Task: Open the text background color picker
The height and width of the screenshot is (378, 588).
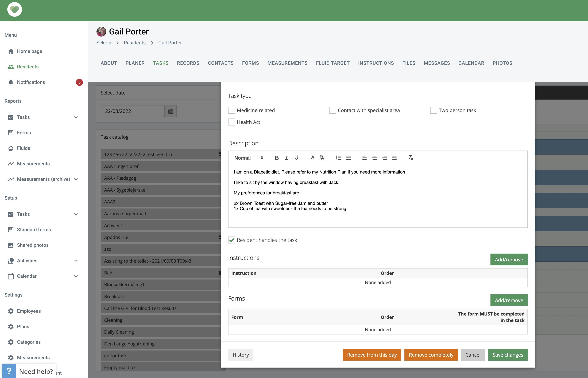Action: coord(322,158)
